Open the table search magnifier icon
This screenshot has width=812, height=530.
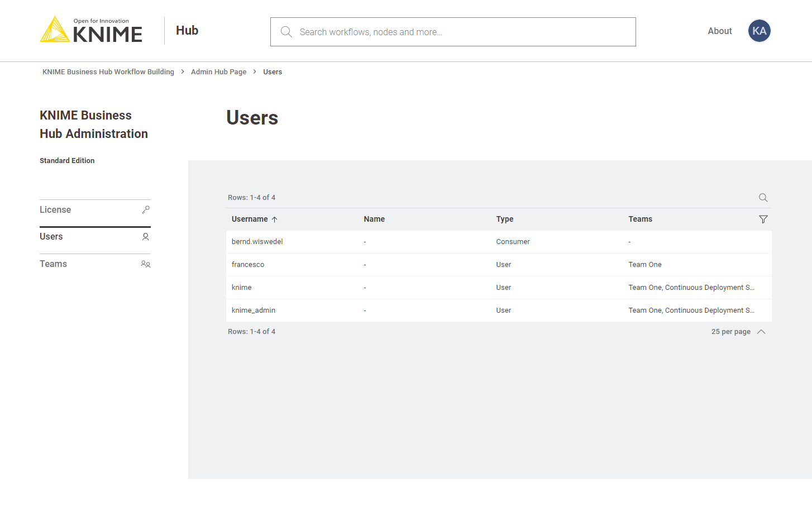[x=763, y=198]
